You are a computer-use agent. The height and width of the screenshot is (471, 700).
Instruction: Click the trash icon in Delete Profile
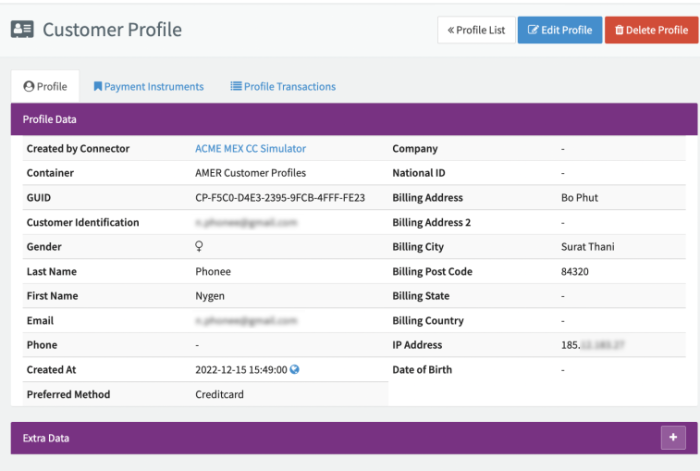[619, 30]
